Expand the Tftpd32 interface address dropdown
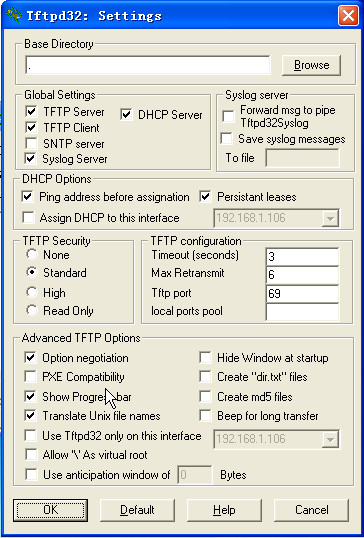 pos(331,440)
